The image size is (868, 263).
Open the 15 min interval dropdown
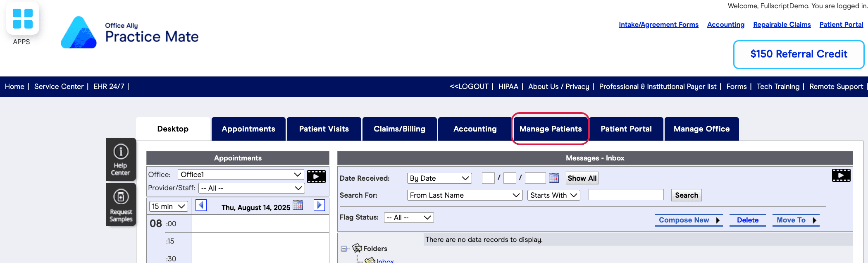pos(169,206)
